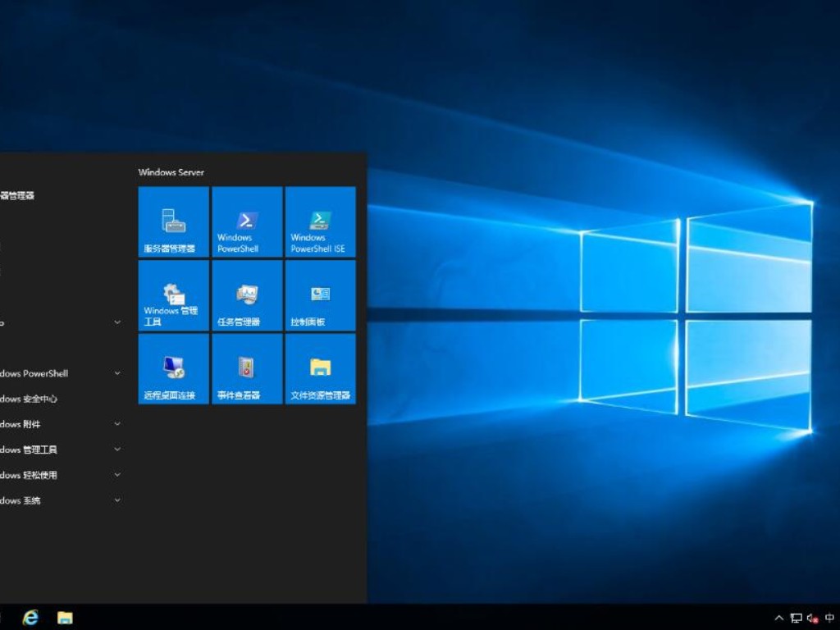840x630 pixels.
Task: Launch the Windows PowerShell tile
Action: pyautogui.click(x=246, y=221)
